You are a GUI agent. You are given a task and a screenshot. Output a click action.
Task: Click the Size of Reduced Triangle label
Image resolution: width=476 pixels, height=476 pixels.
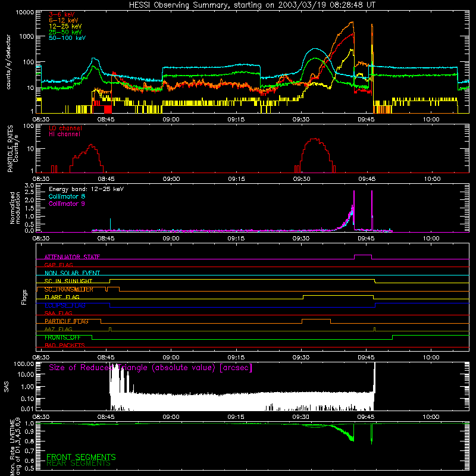tap(151, 368)
